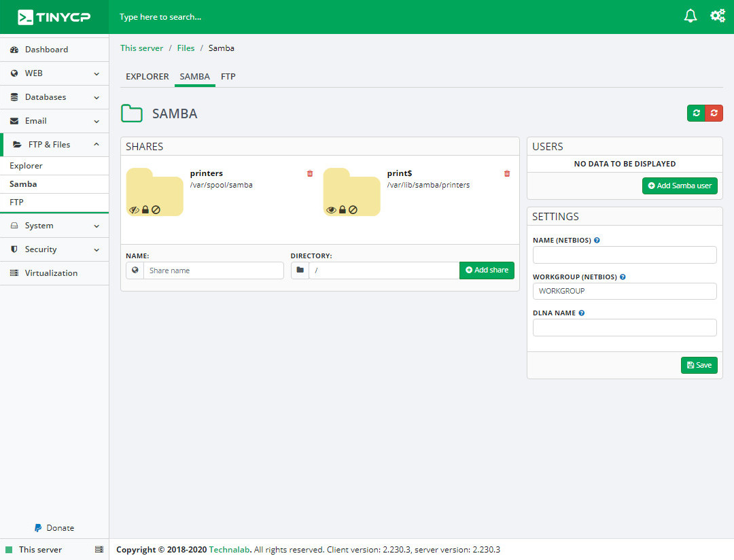The height and width of the screenshot is (560, 734).
Task: Click the large Samba folder icon
Action: 132,113
